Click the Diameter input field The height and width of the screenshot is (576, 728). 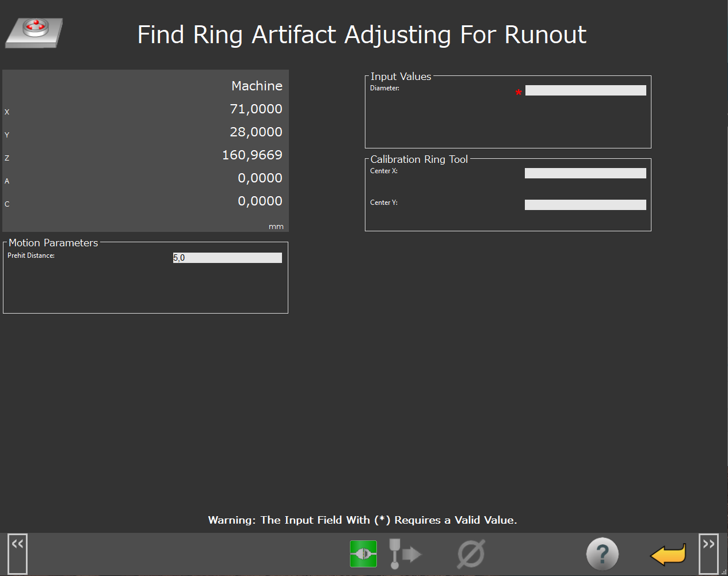pyautogui.click(x=585, y=90)
